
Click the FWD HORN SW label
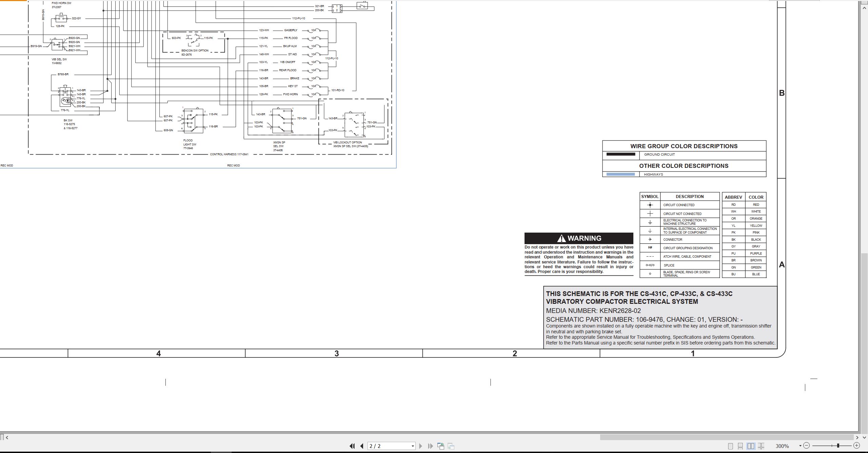click(61, 3)
